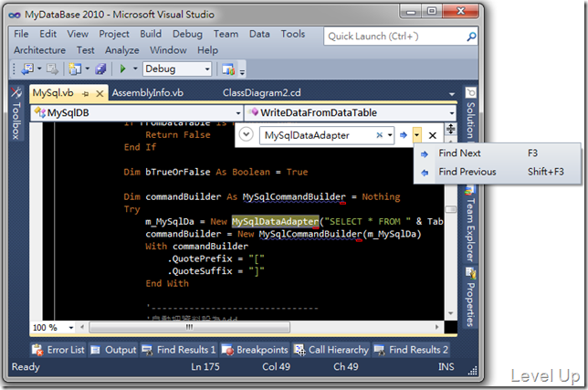Click the vertical scrollbar down arrow

coord(451,313)
